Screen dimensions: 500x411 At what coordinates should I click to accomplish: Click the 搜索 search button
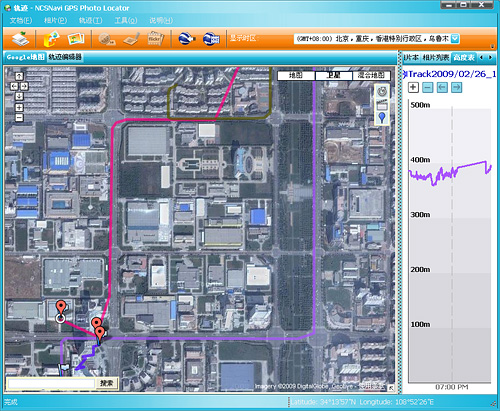(107, 383)
